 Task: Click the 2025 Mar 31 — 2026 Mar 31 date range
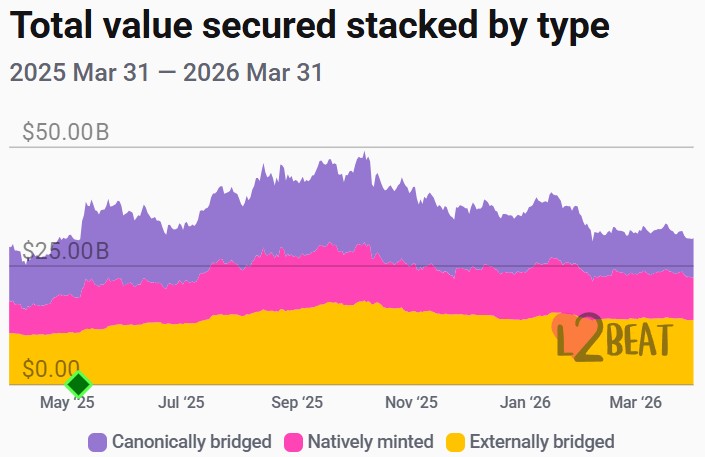coord(165,73)
